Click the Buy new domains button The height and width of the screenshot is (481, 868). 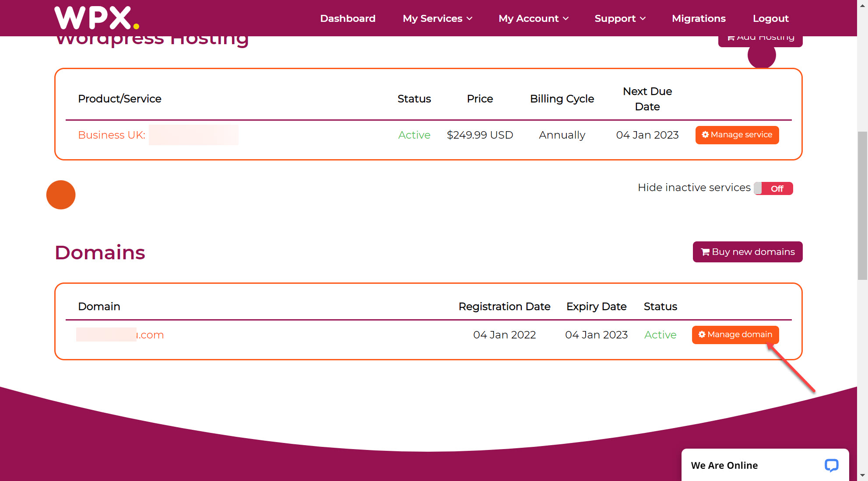click(747, 252)
